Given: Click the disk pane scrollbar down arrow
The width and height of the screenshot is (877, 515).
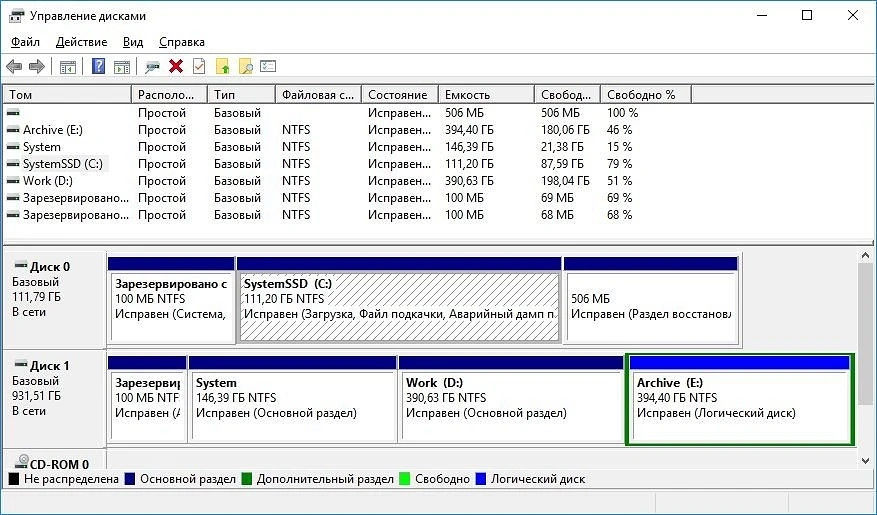Looking at the screenshot, I should point(866,461).
